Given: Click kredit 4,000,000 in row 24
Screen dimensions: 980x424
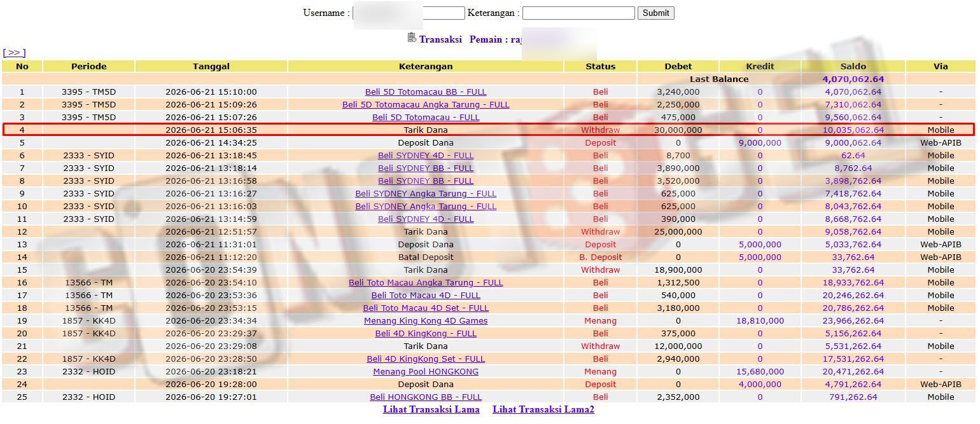Looking at the screenshot, I should (760, 384).
